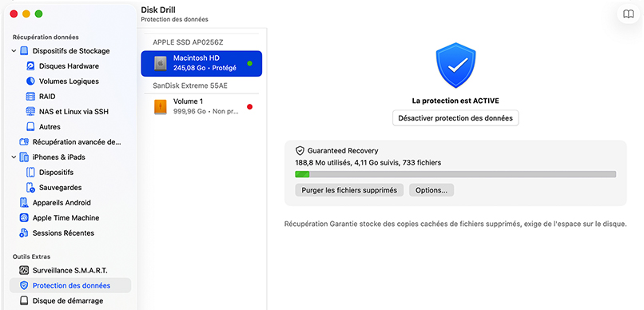The height and width of the screenshot is (310, 644).
Task: Click the Récupération données section header
Action: pos(46,37)
